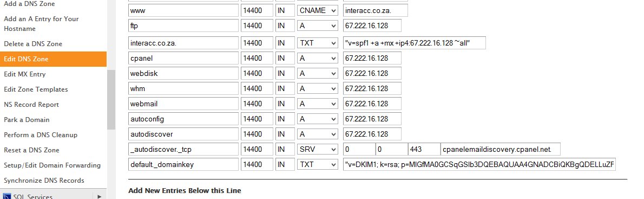The image size is (644, 199).
Task: Click the SPF TXT record value field
Action: [415, 43]
